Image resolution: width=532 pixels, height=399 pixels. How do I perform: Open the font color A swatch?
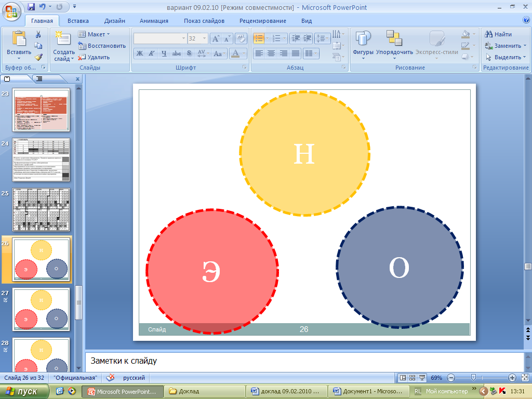point(235,54)
